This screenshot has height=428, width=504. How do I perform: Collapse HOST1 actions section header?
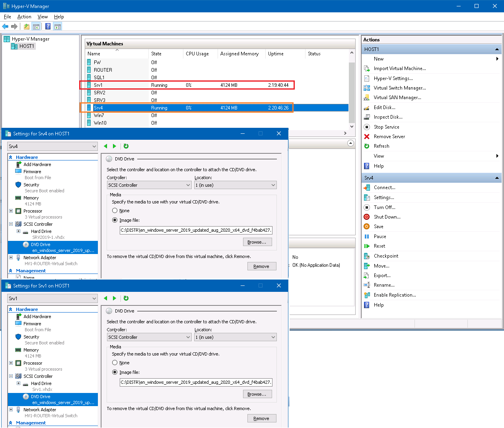[x=497, y=49]
